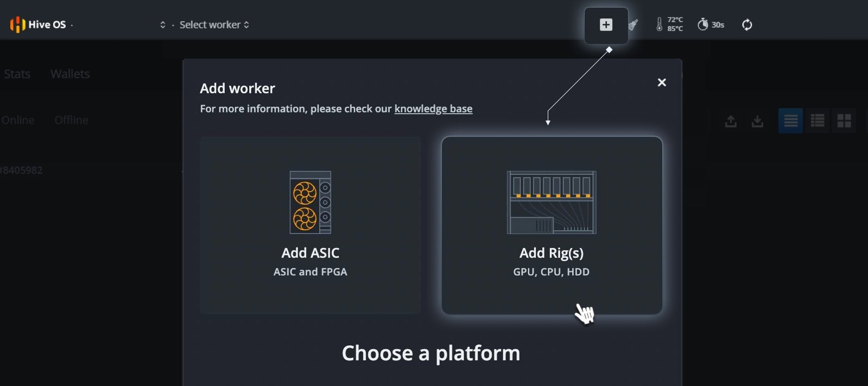The image size is (868, 386).
Task: Switch to detailed list view
Action: click(818, 121)
